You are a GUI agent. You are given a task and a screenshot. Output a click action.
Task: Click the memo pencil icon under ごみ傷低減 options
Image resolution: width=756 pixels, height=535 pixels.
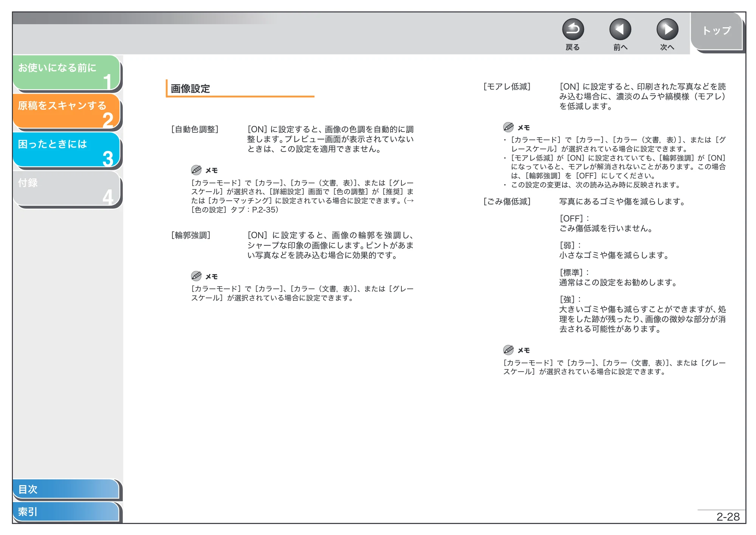point(508,350)
